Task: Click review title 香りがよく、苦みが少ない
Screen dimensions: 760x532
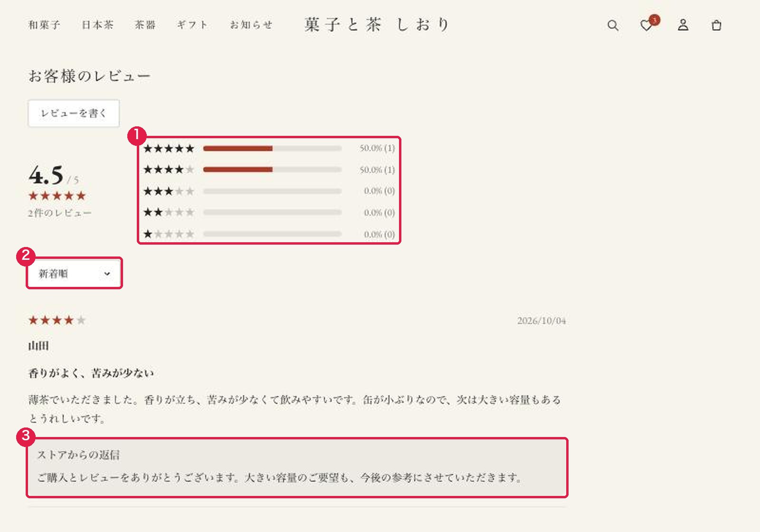Action: click(91, 373)
